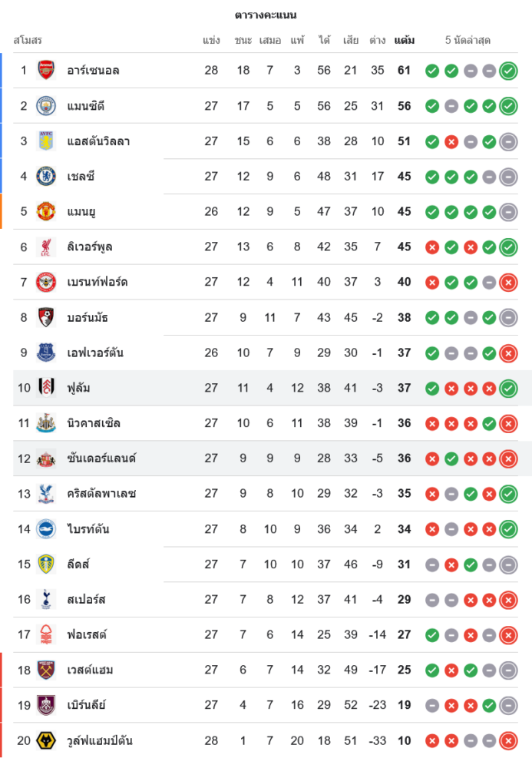Open team name ลิเวอร์พูล
This screenshot has width=532, height=768.
coord(94,247)
